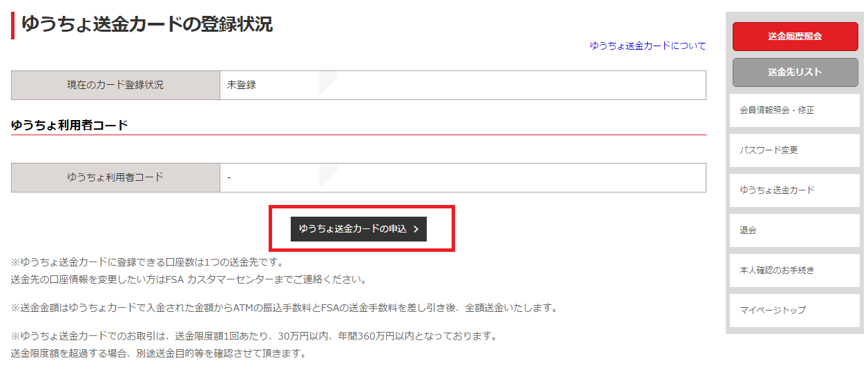Viewport: 868px width, 374px height.
Task: Select 会員情報照会・修正 menu item
Action: click(795, 110)
